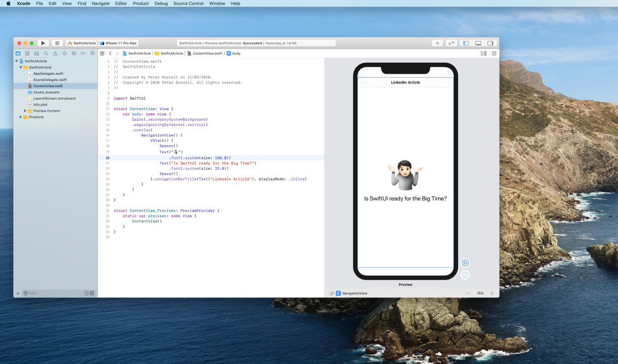618x364 pixels.
Task: Expand the Products group
Action: [x=21, y=117]
